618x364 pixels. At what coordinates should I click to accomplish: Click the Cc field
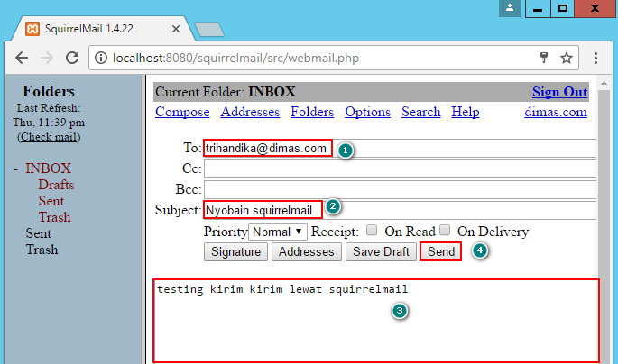pyautogui.click(x=400, y=168)
